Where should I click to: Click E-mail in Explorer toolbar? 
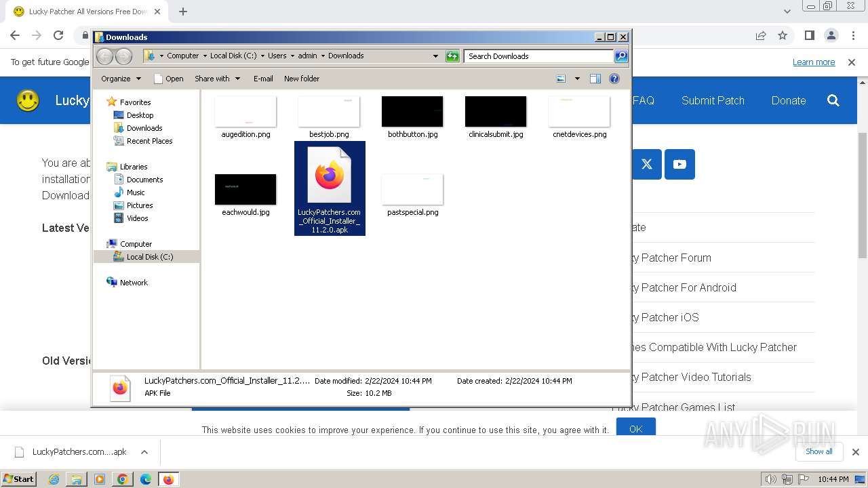coord(263,79)
